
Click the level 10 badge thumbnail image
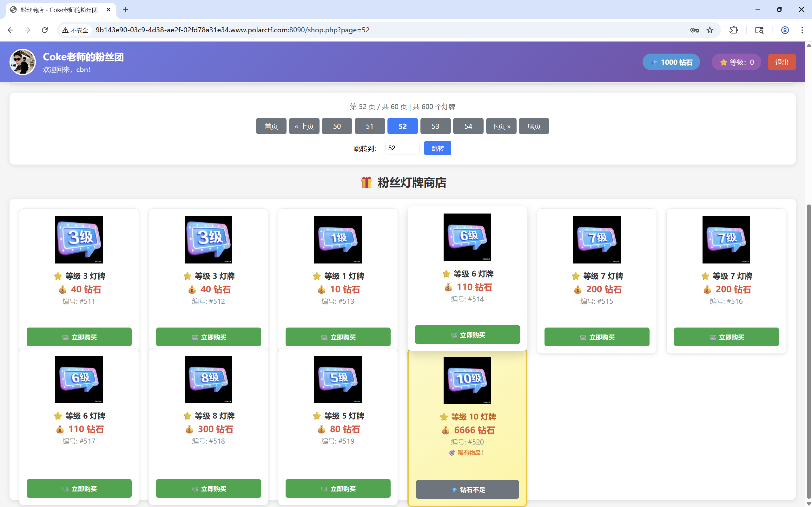tap(467, 380)
